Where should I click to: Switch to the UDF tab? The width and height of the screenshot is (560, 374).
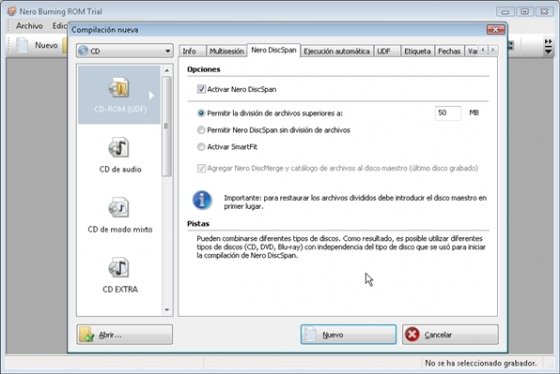click(387, 51)
